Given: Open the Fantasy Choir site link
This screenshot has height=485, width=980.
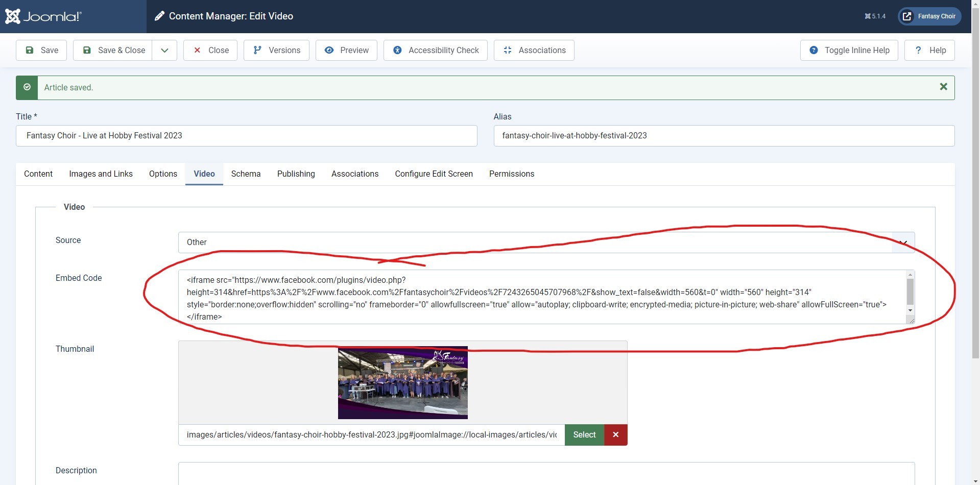Looking at the screenshot, I should coord(929,16).
